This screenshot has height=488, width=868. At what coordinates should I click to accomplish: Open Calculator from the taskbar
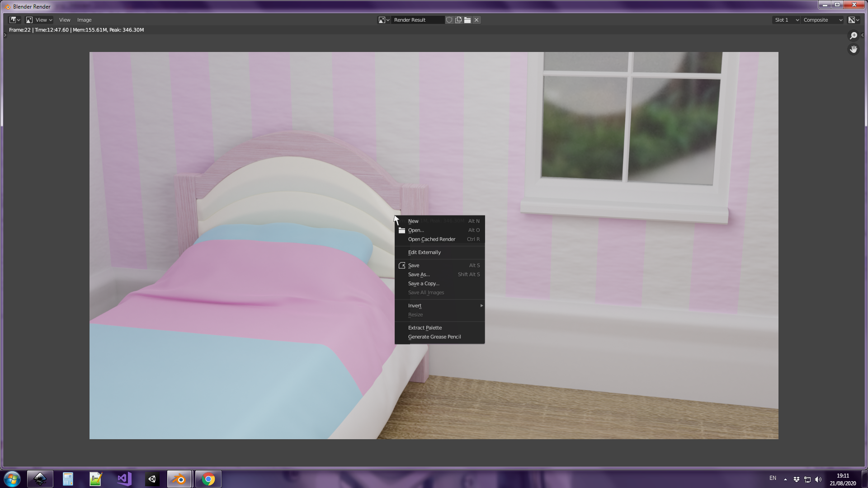[68, 479]
